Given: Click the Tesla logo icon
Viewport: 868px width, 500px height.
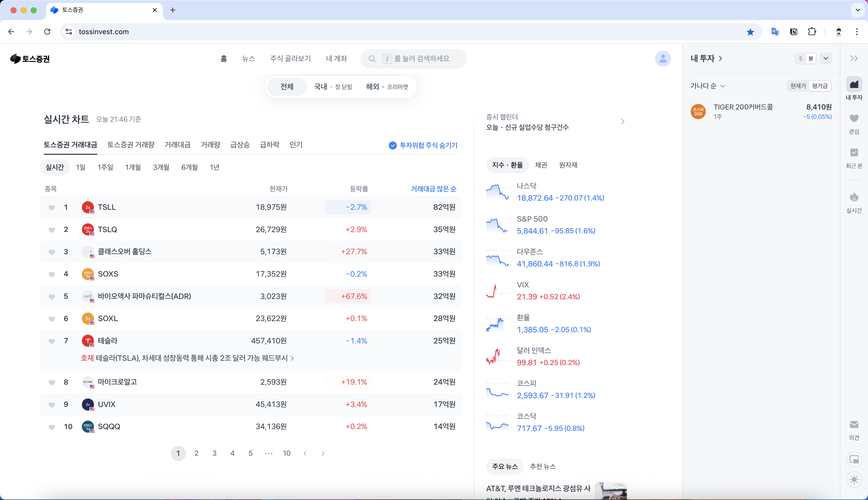Looking at the screenshot, I should (88, 341).
